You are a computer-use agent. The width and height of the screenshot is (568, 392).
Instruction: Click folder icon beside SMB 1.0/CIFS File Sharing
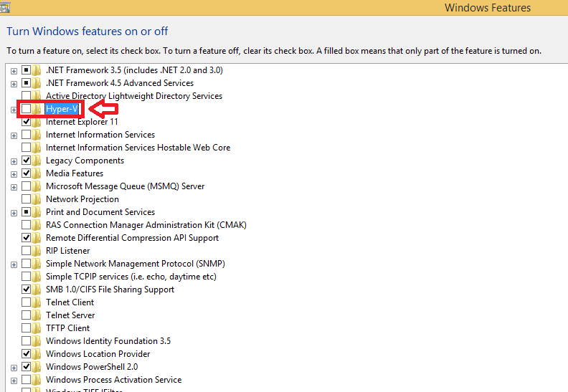(x=37, y=290)
